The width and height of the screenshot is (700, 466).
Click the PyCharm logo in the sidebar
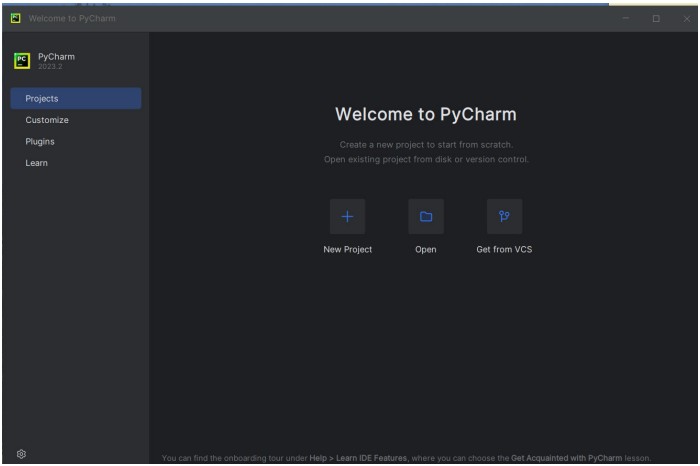pyautogui.click(x=22, y=61)
